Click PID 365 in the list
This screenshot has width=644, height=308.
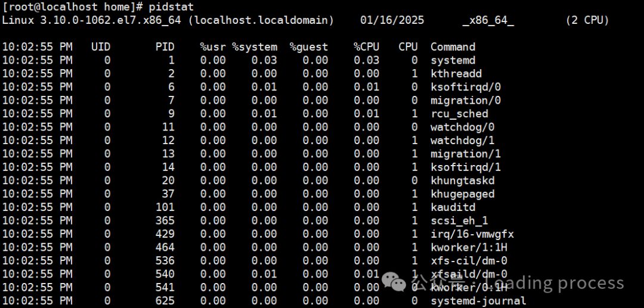click(165, 220)
